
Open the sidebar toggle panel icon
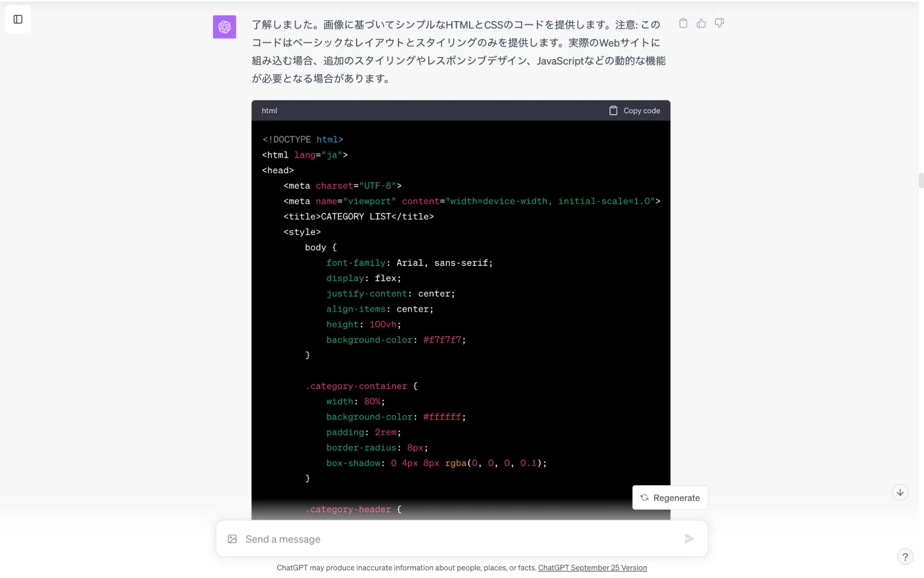[x=18, y=19]
